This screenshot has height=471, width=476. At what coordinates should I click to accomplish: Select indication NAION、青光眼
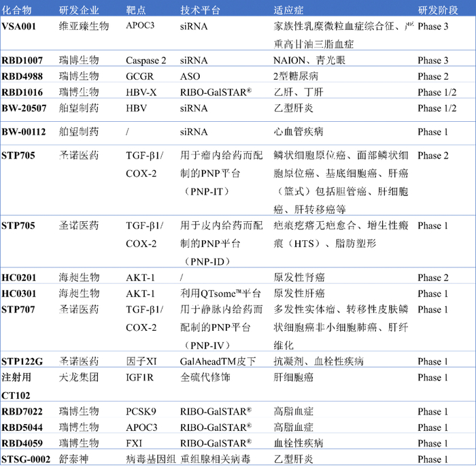309,60
